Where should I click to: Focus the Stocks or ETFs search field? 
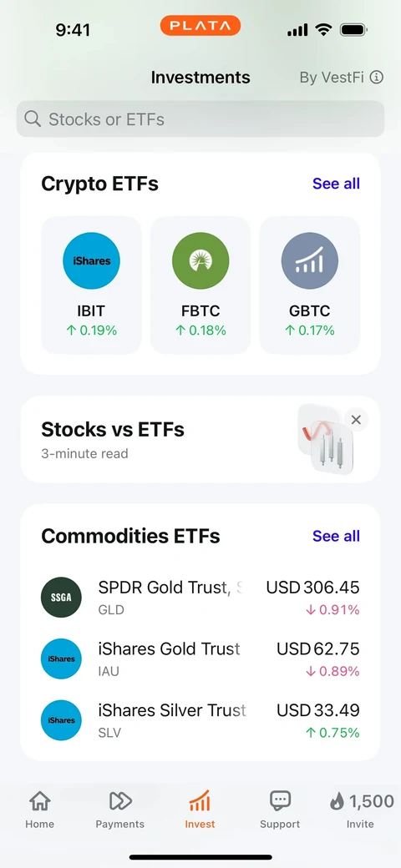200,119
